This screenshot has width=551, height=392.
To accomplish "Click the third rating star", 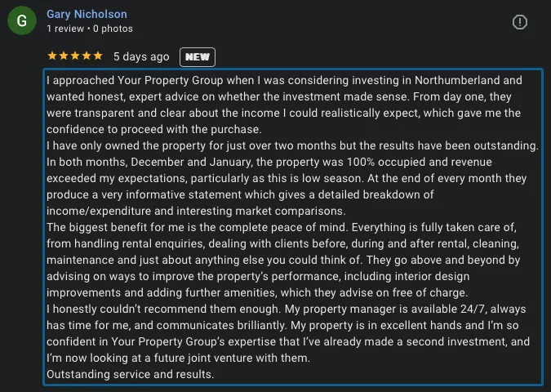I will click(x=75, y=56).
